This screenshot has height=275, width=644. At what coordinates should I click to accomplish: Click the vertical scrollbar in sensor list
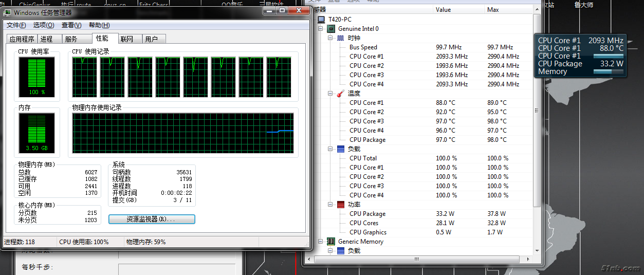[537, 111]
